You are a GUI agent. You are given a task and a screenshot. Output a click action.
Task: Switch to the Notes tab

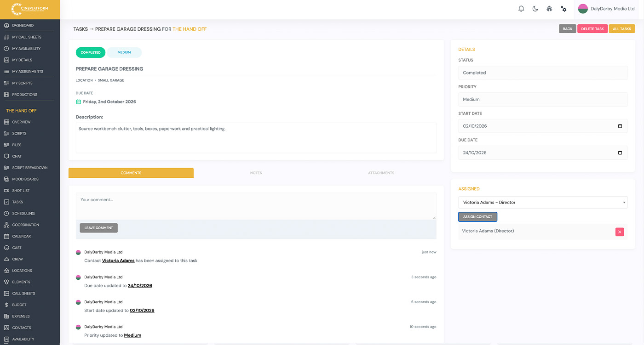pyautogui.click(x=256, y=173)
